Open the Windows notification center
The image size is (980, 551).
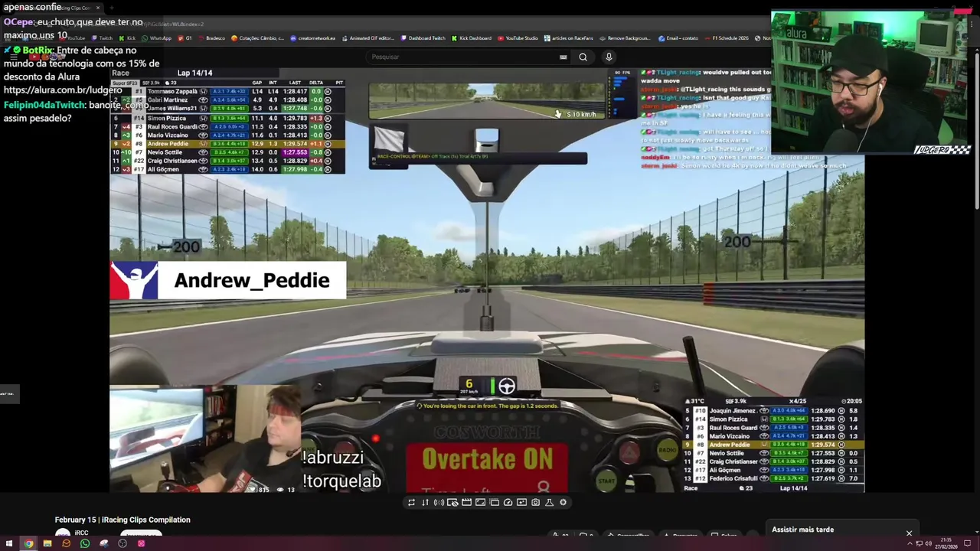pos(967,543)
